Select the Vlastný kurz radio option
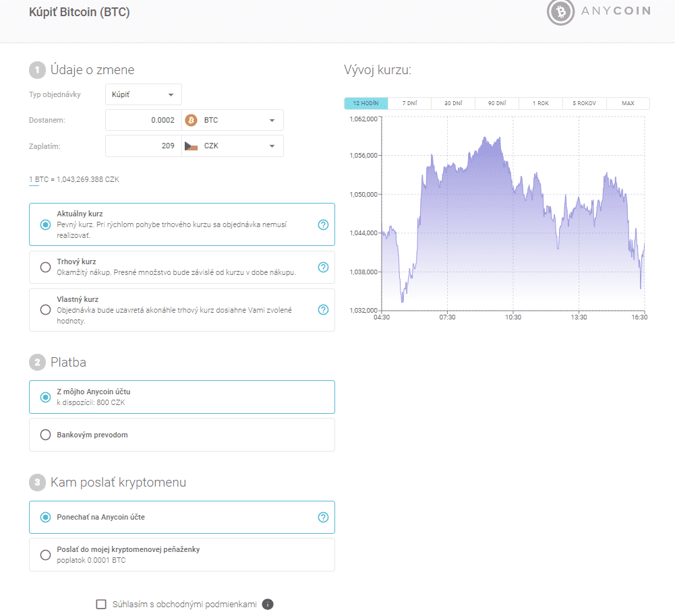The width and height of the screenshot is (675, 616). [46, 310]
